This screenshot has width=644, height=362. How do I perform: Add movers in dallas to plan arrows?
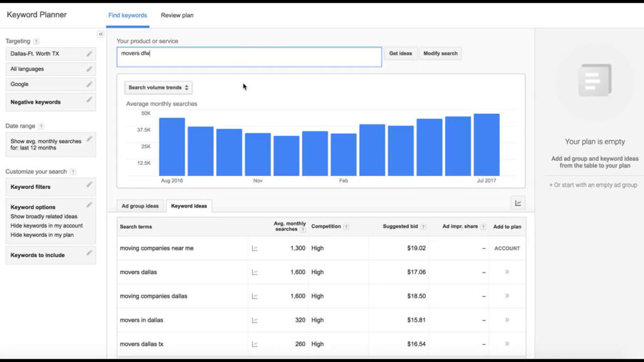point(508,320)
